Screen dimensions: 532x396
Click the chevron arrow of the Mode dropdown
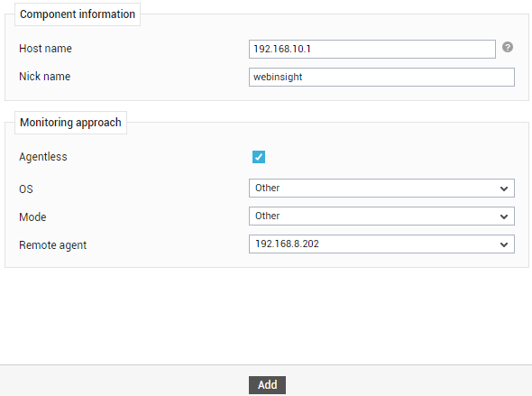(x=504, y=216)
